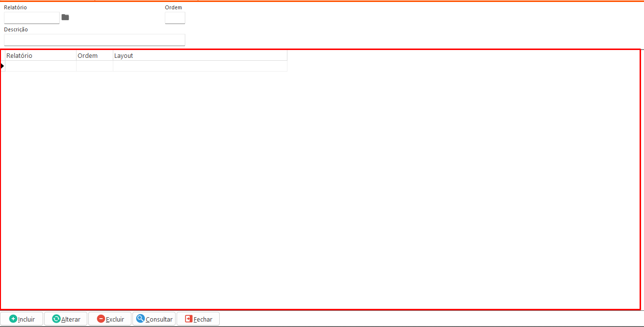Viewport: 644px width, 327px height.
Task: Focus the Relatório input field
Action: [x=32, y=18]
